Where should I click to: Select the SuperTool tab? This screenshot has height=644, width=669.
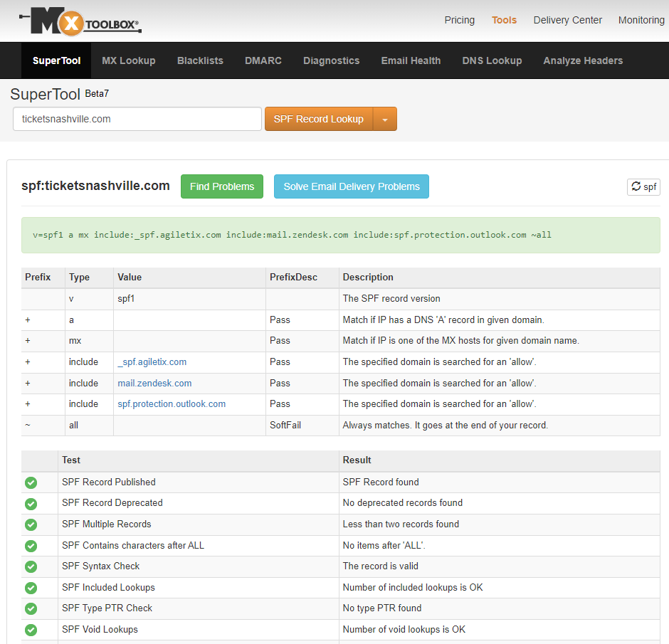[x=56, y=60]
